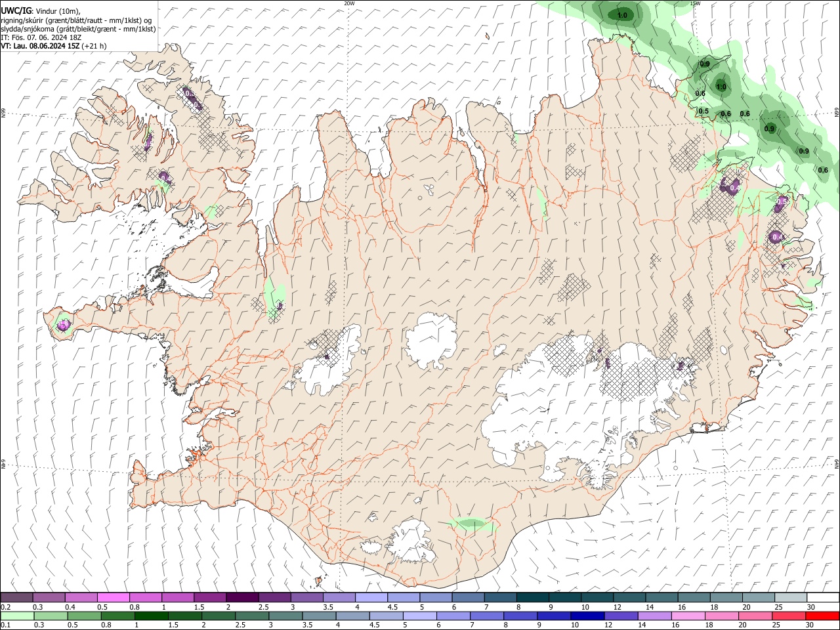Screen dimensions: 840x630
Task: Click the light gray swatch starting at 25
Action: coord(790,598)
